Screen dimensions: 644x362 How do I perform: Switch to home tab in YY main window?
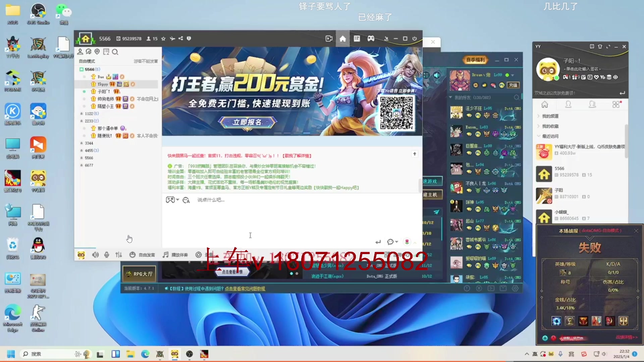[x=545, y=105]
